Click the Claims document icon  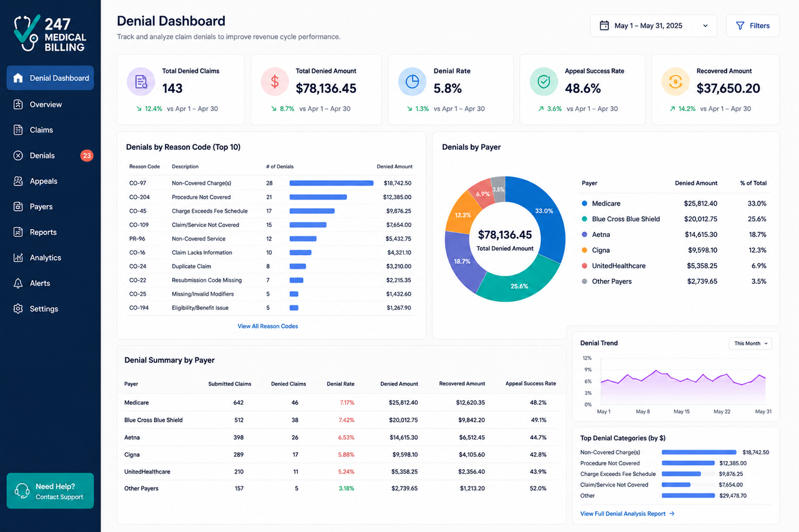18,130
